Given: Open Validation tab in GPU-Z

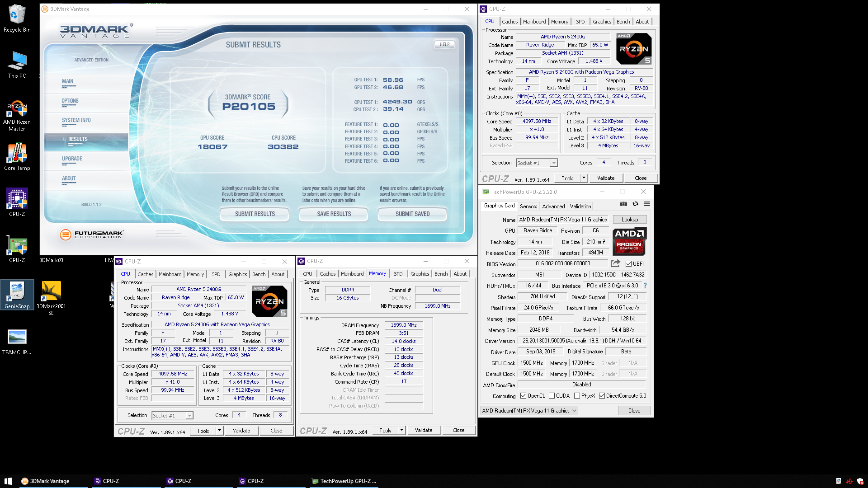Looking at the screenshot, I should pos(580,206).
